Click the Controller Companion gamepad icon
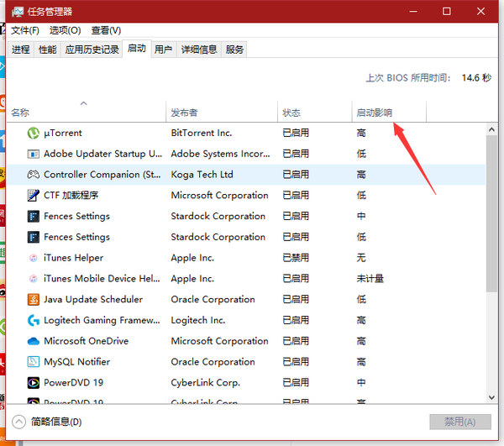 pos(34,175)
